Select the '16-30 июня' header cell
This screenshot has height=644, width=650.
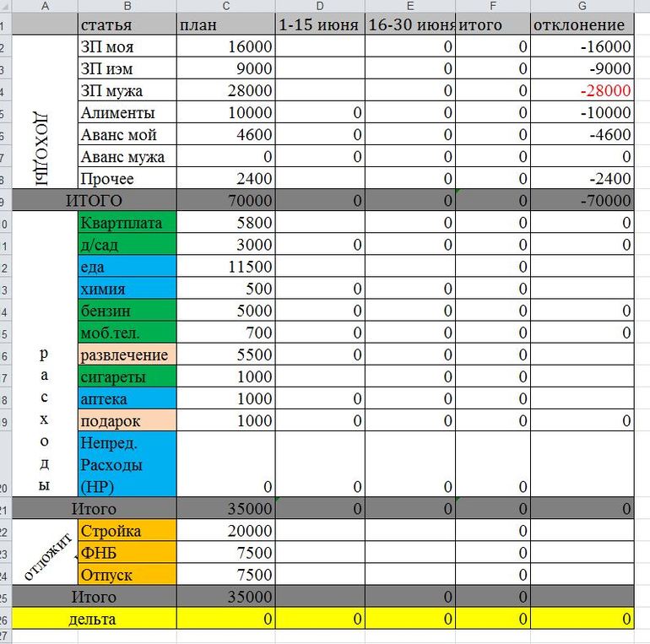tap(410, 25)
